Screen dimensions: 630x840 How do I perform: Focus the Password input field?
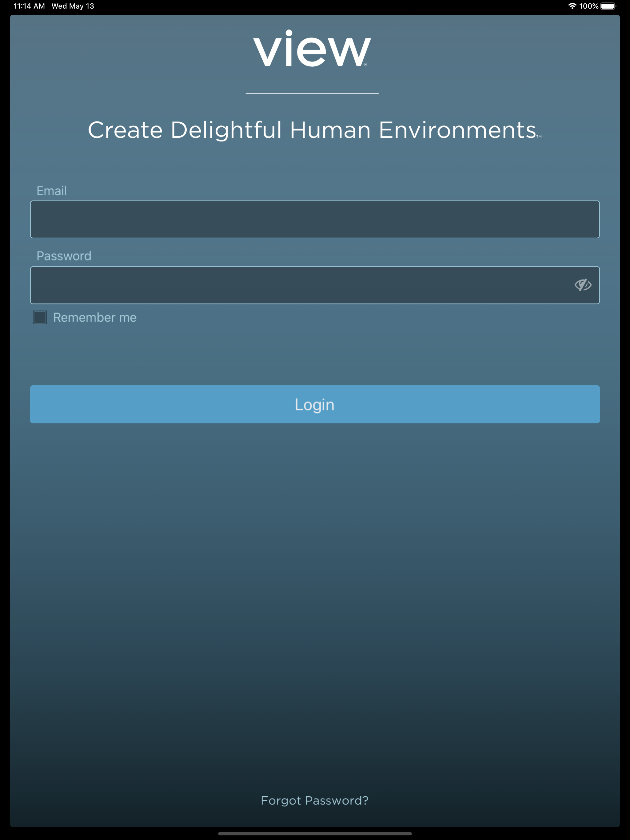point(315,285)
